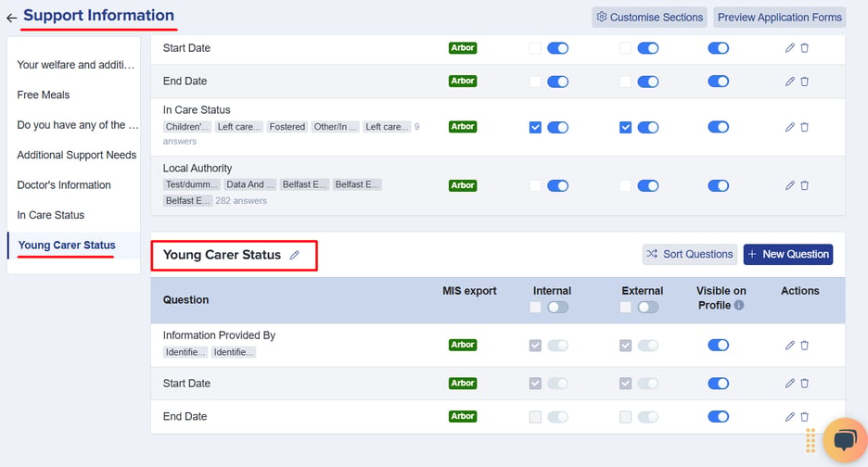Toggle Internal switch for upper Start Date
868x467 pixels.
click(x=557, y=48)
